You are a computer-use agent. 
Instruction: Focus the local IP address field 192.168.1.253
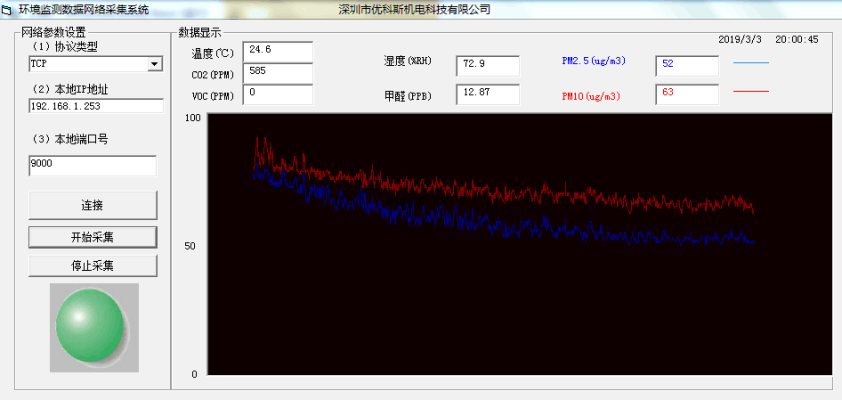95,106
